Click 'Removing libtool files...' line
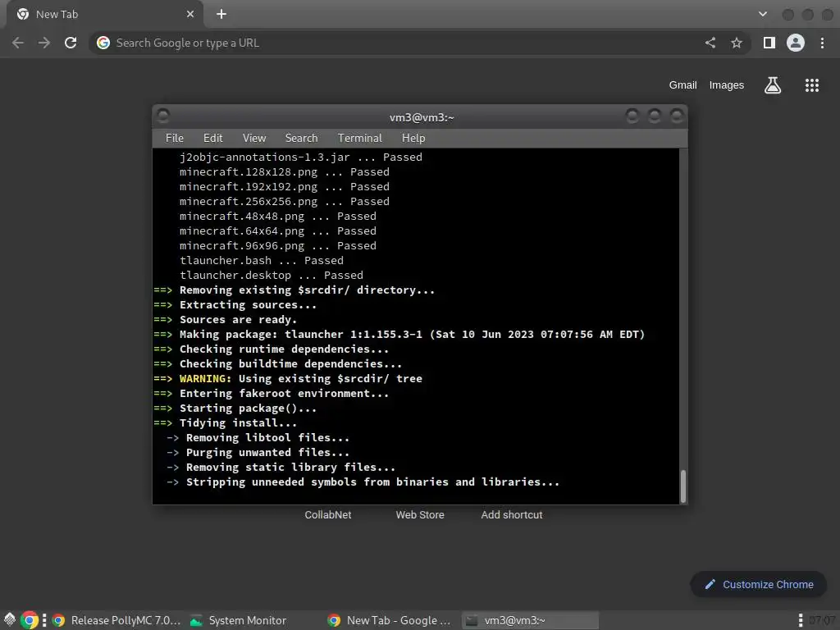Screen dimensions: 840x630 267,438
